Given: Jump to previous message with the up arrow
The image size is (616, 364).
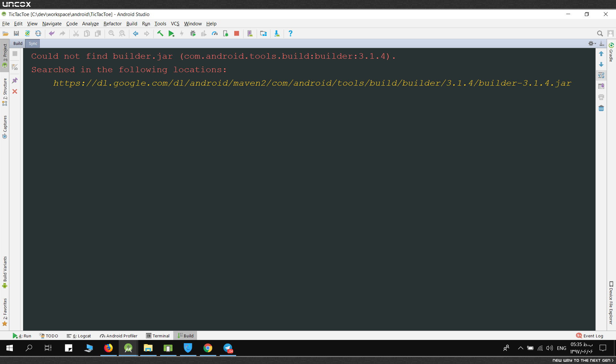Looking at the screenshot, I should click(x=601, y=54).
